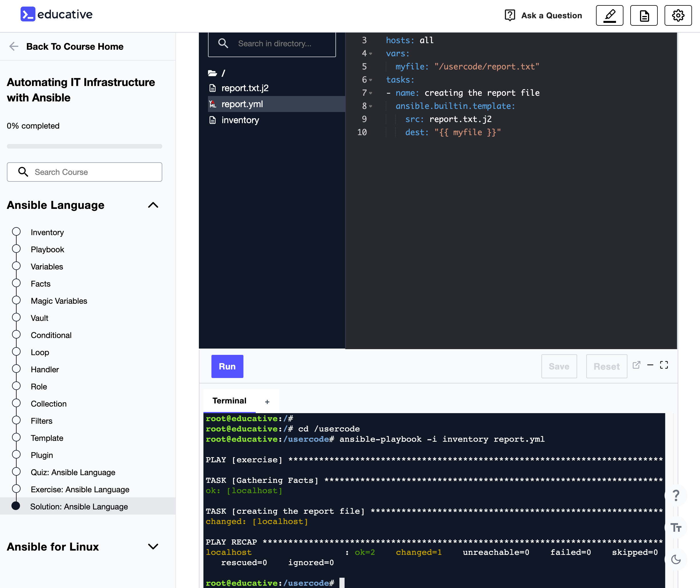Expand code widget to fullscreen
Viewport: 700px width, 588px height.
pos(664,365)
